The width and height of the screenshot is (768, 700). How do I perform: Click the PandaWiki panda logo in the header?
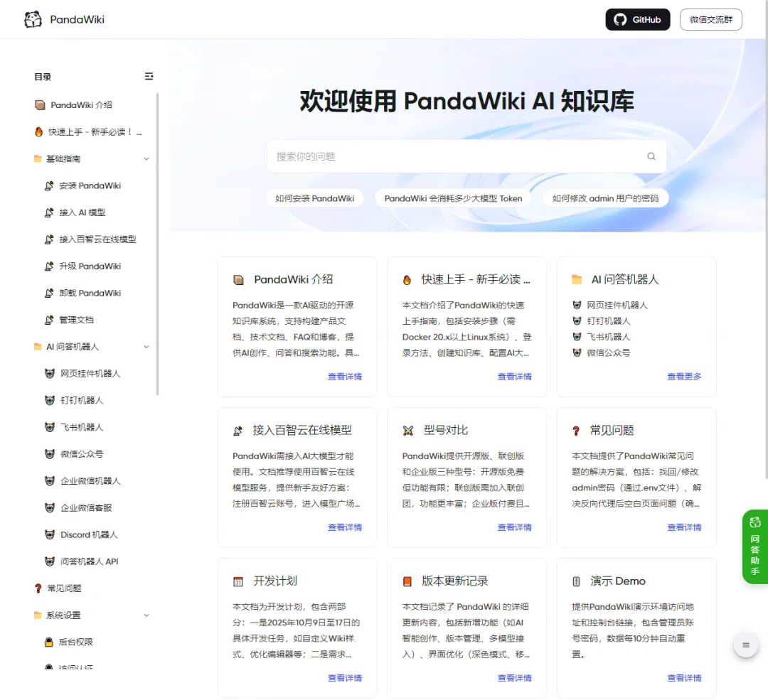(x=32, y=19)
